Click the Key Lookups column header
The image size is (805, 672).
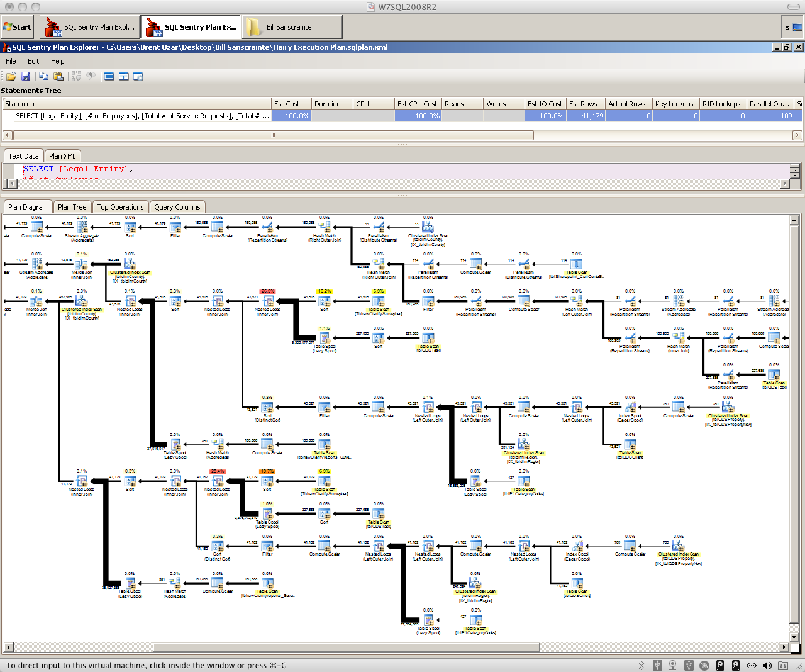click(676, 104)
